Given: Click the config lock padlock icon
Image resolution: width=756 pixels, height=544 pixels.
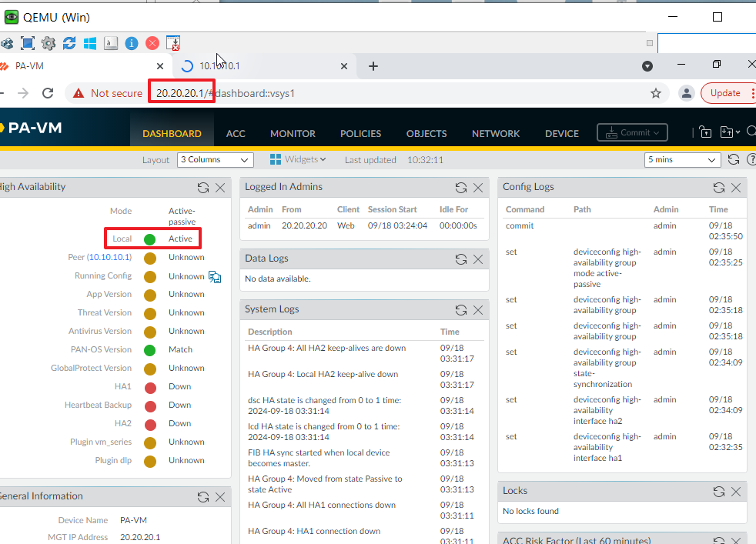Looking at the screenshot, I should pyautogui.click(x=705, y=132).
